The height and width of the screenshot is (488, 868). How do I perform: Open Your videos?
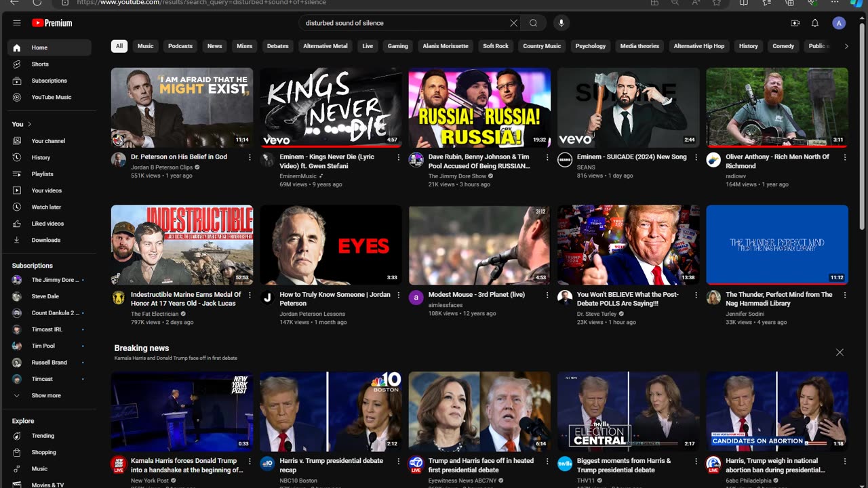[x=50, y=190]
